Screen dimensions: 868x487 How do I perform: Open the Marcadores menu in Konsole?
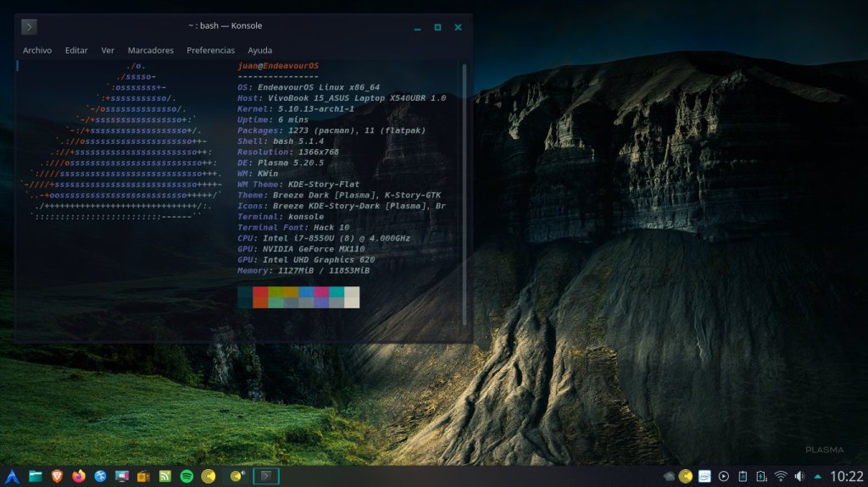(x=150, y=50)
